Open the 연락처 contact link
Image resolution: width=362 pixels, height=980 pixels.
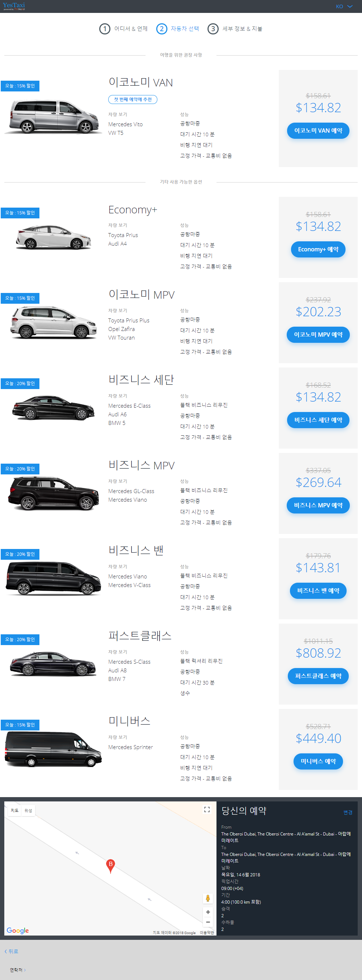click(18, 970)
